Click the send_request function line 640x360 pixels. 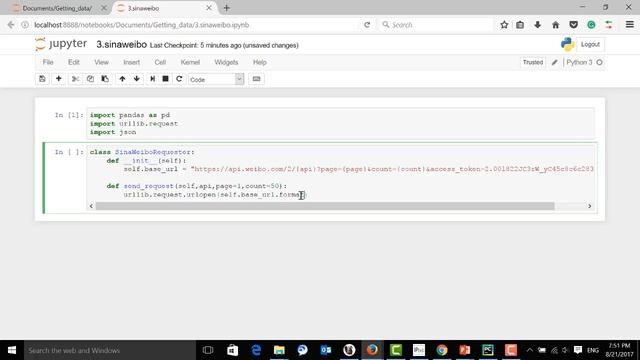tap(197, 186)
